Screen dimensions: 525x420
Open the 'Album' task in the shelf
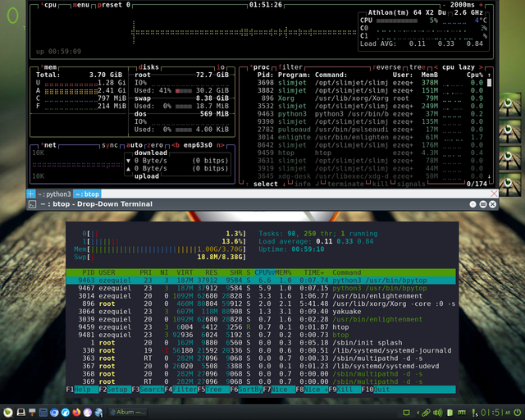tap(128, 413)
